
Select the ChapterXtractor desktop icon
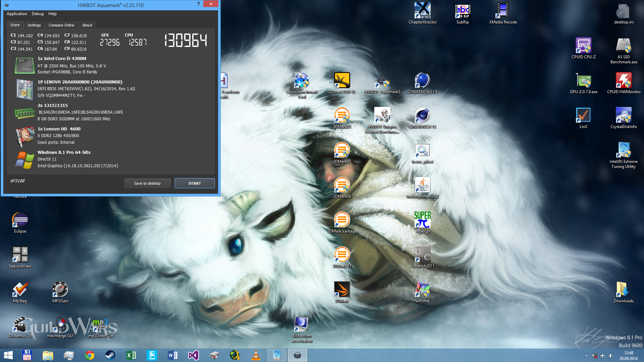(x=423, y=13)
